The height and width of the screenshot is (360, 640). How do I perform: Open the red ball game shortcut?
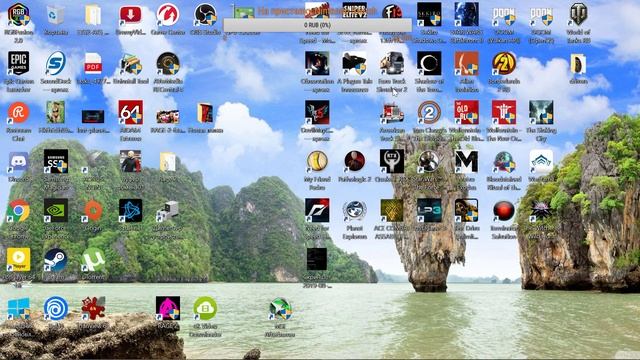tap(504, 211)
